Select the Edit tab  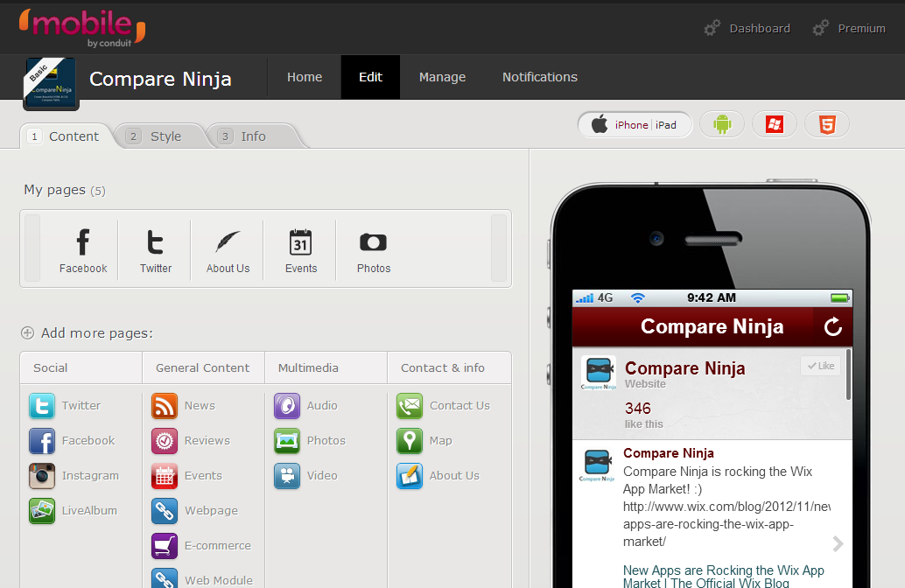coord(370,77)
